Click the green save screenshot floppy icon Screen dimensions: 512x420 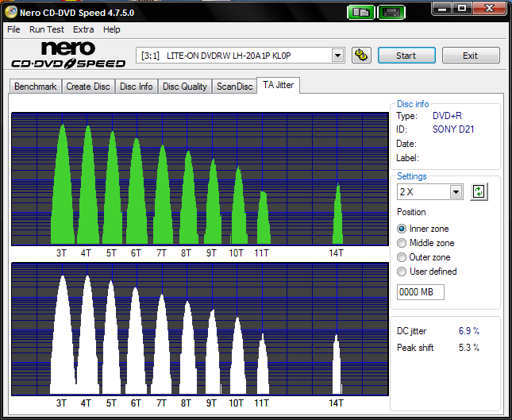(x=391, y=13)
